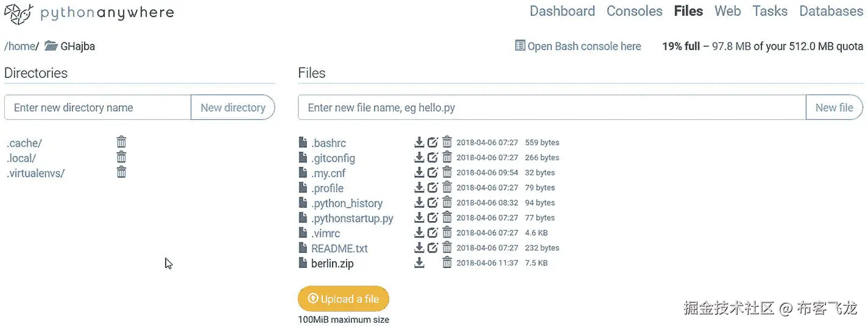Edit the .pythonstartup.py file
Image resolution: width=868 pixels, height=327 pixels.
(x=432, y=217)
